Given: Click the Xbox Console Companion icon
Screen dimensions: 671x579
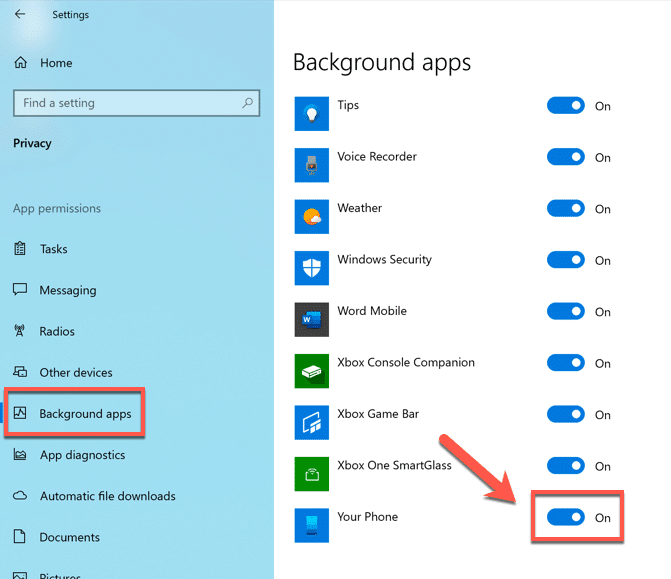Looking at the screenshot, I should (x=312, y=371).
